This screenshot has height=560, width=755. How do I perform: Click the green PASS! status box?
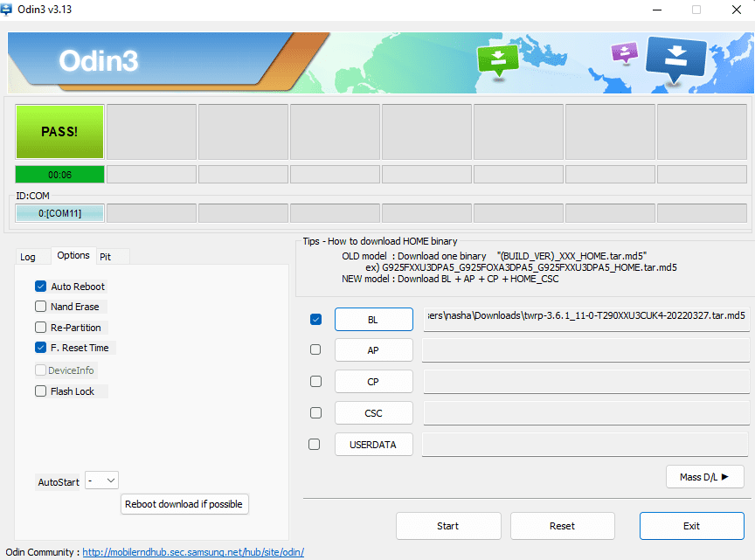tap(59, 132)
